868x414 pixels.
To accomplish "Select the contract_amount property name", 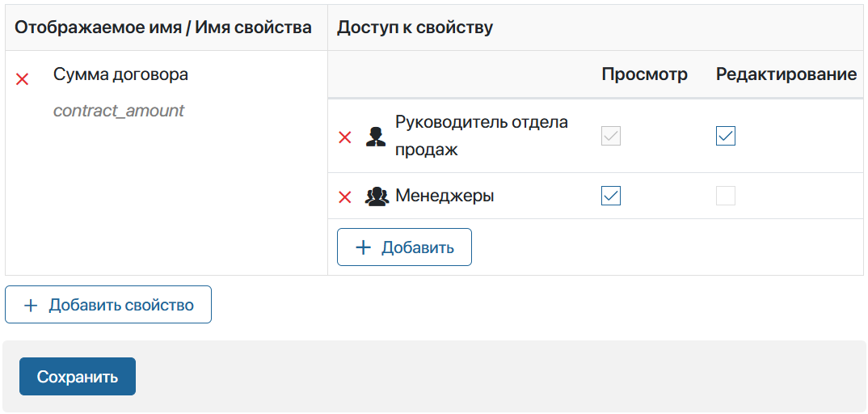I will (119, 111).
